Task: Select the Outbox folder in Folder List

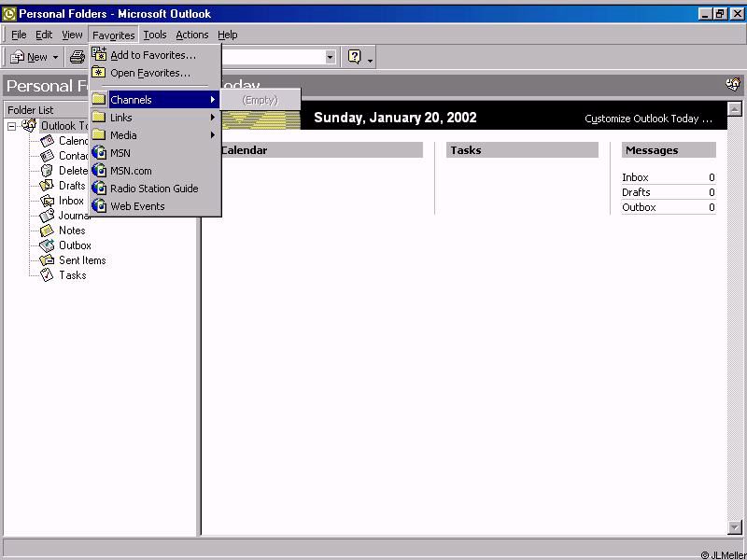Action: [x=75, y=245]
